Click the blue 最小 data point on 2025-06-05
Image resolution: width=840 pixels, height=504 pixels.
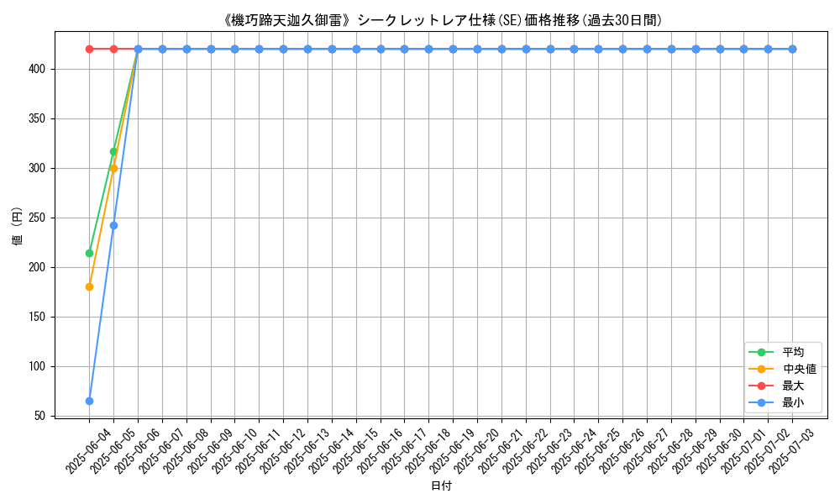tap(113, 225)
